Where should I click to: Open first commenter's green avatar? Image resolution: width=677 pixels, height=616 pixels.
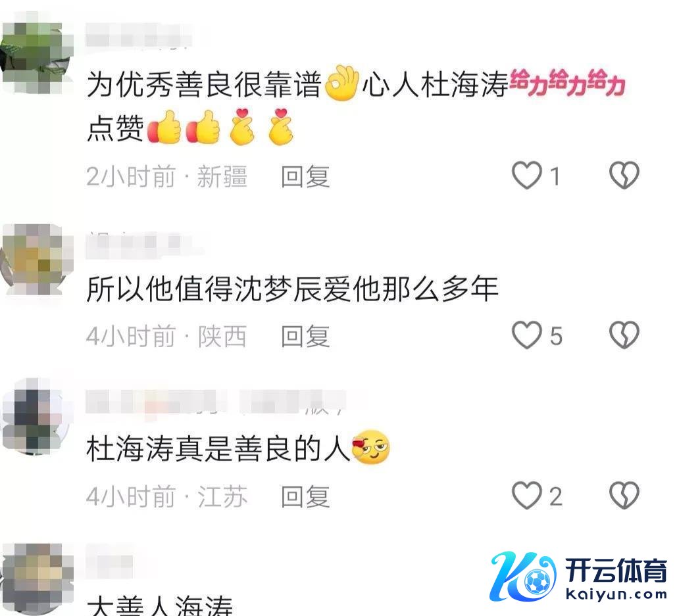[37, 52]
